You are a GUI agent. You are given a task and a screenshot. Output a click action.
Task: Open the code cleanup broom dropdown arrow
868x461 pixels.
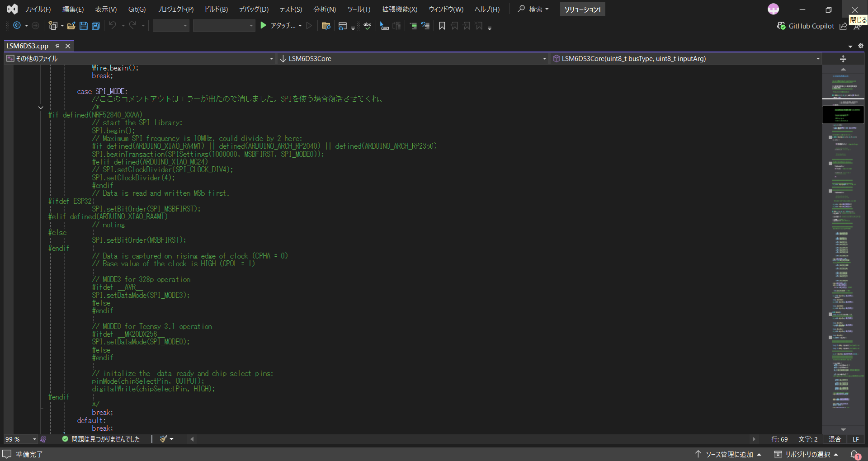click(172, 439)
